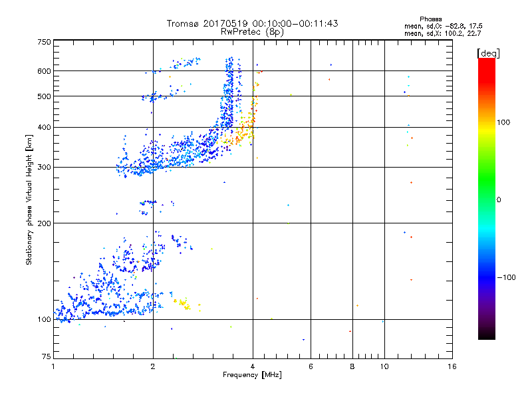Click the x-axis '1' tick label
The height and width of the screenshot is (399, 532).
53,366
